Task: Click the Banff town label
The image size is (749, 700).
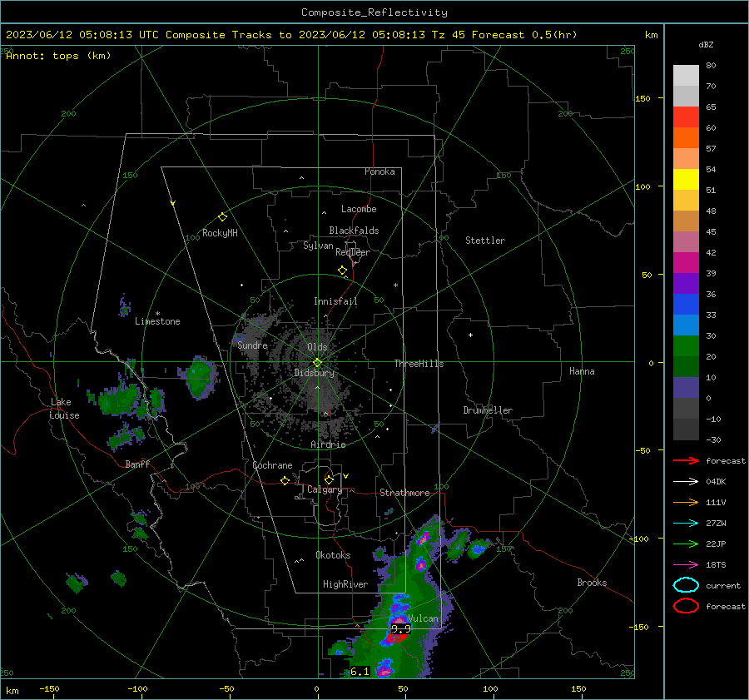Action: 137,464
